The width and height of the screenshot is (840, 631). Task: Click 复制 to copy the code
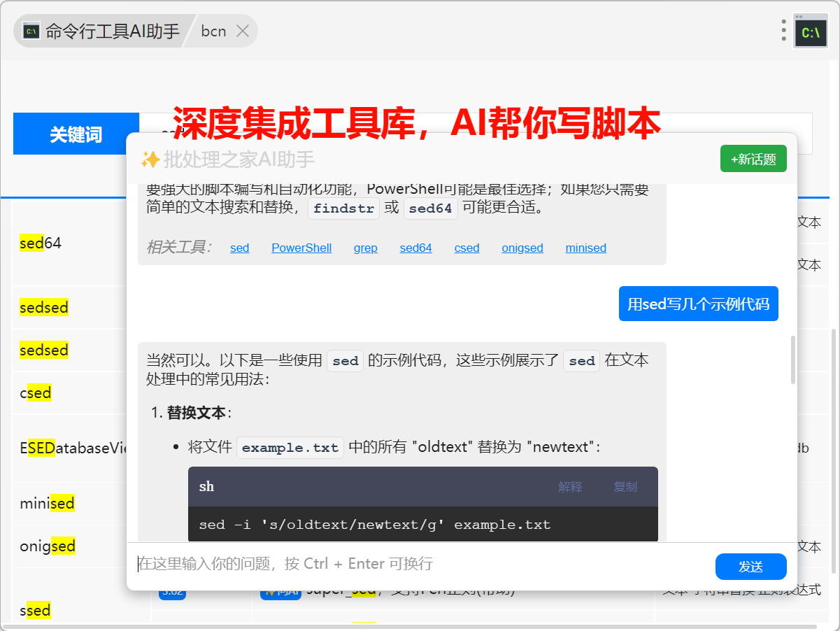(x=625, y=487)
